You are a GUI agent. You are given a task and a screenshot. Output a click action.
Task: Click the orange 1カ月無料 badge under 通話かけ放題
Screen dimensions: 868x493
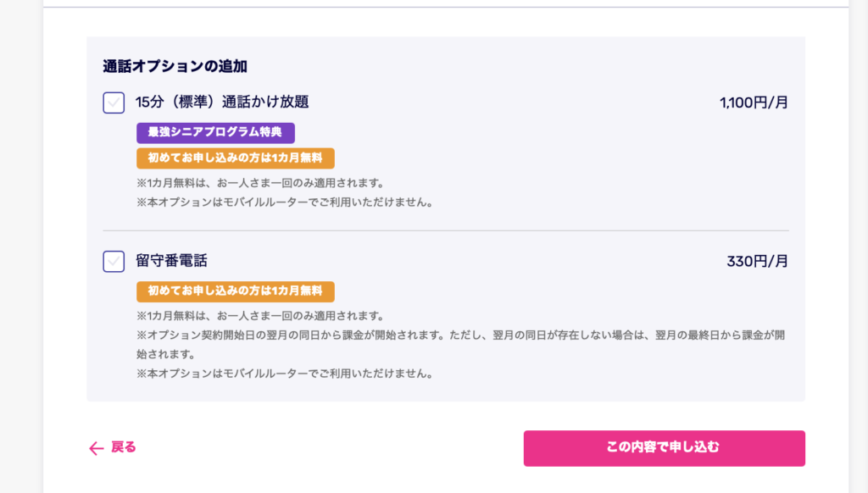point(235,158)
